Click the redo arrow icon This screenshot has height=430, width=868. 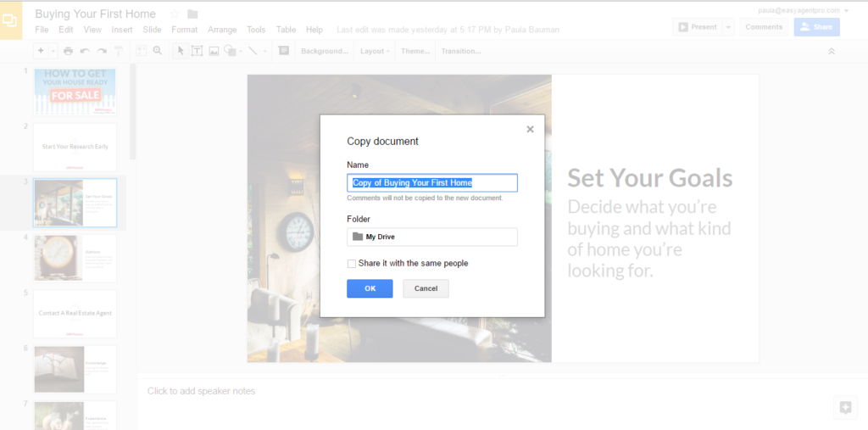click(x=102, y=51)
